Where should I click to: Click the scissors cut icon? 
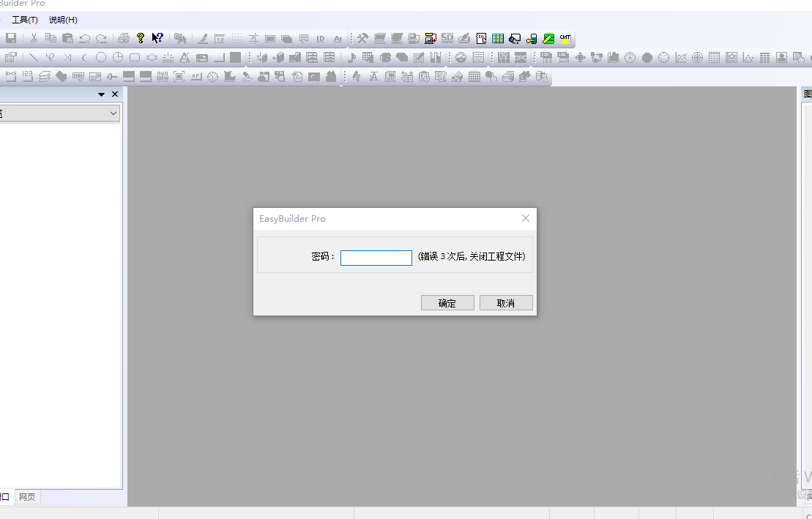pyautogui.click(x=34, y=38)
